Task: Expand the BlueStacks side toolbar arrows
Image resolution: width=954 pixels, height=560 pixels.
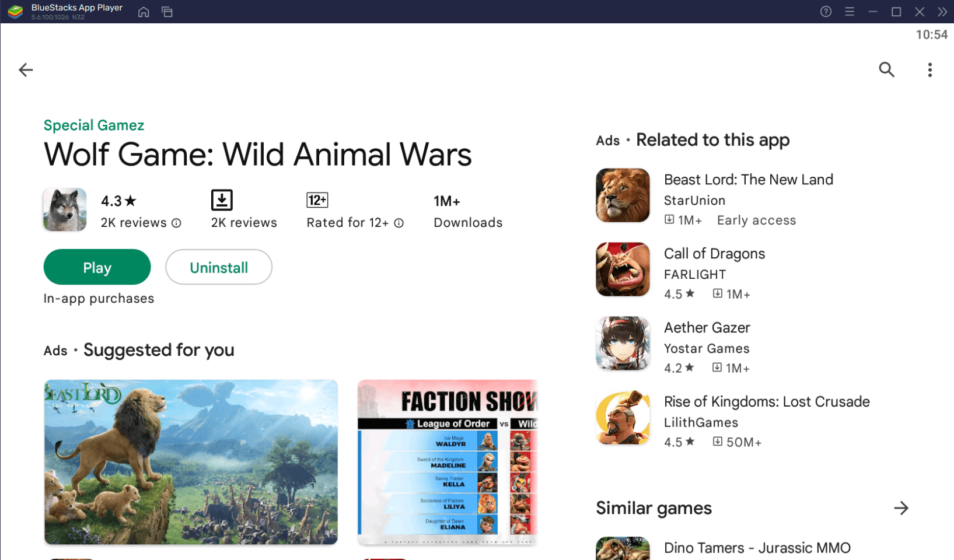Action: coord(942,12)
